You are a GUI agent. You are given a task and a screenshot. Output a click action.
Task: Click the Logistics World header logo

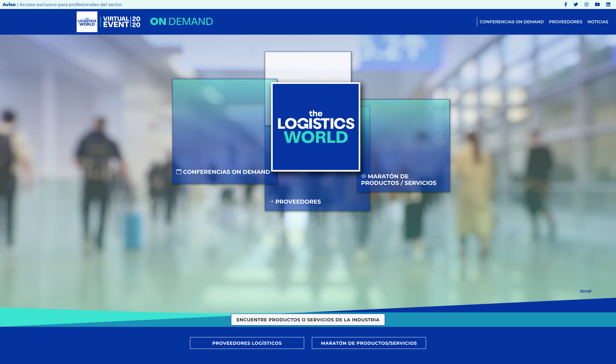point(87,22)
